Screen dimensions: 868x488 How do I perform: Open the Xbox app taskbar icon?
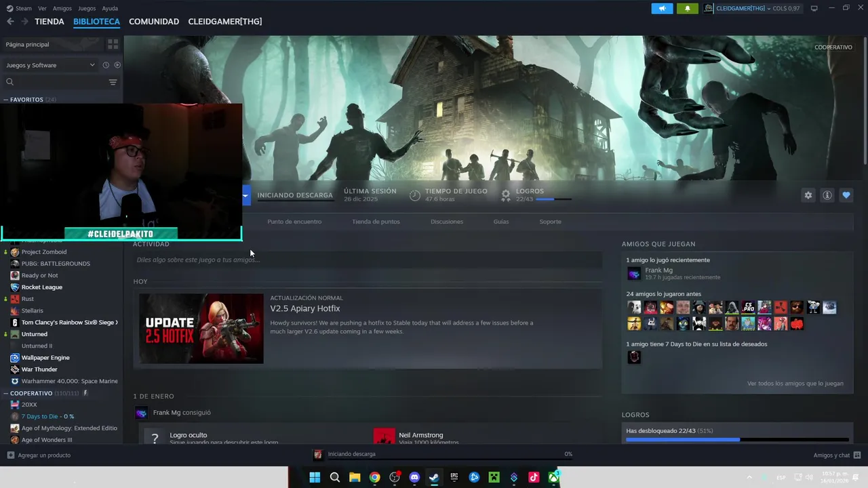(554, 477)
